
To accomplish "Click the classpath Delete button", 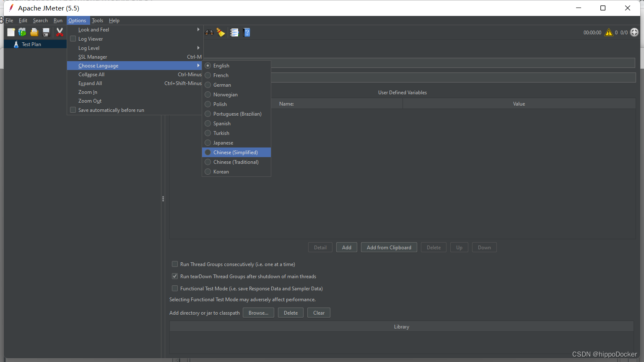I will (291, 313).
